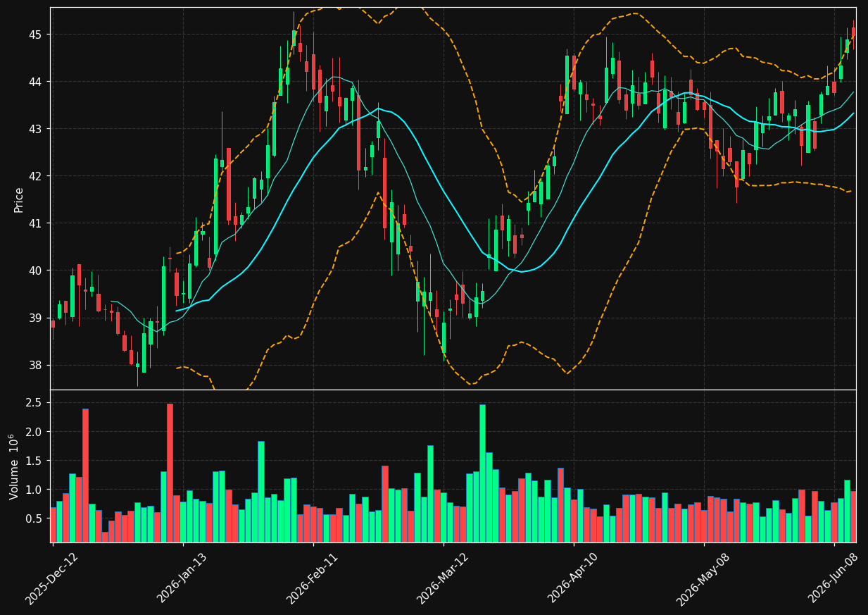Click the 2026-May-08 date axis label
Viewport: 868px width, 615px height.
pyautogui.click(x=703, y=579)
